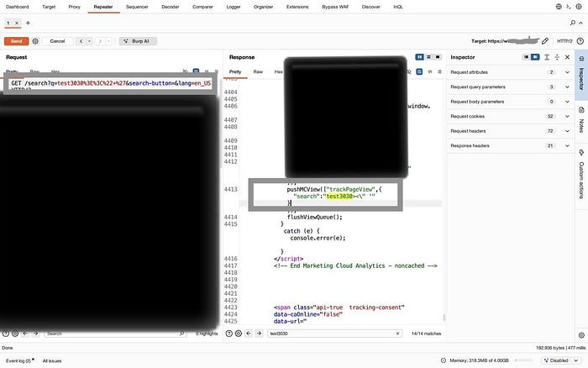The width and height of the screenshot is (588, 368).
Task: Open Burp settings gear at top right
Action: 579,7
